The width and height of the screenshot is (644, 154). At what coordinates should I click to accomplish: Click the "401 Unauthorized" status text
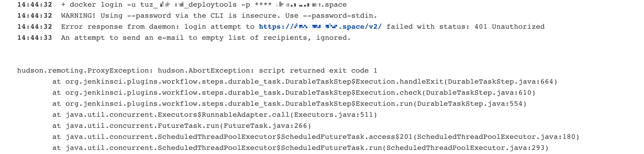(x=509, y=27)
